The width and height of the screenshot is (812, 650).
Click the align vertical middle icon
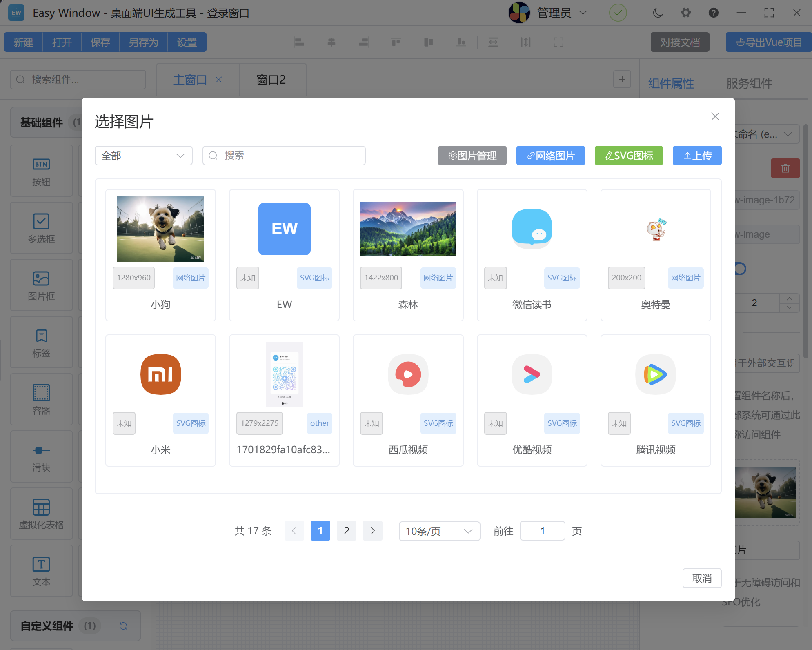(428, 42)
